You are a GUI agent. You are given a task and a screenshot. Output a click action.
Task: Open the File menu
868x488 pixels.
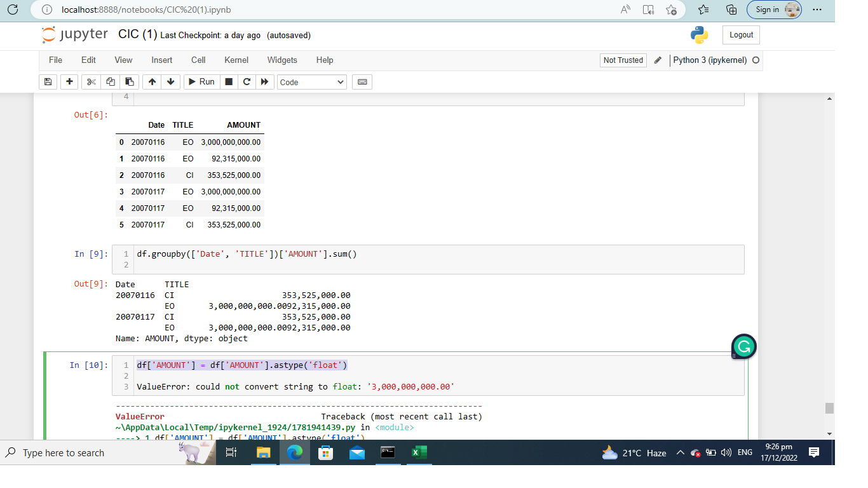(56, 60)
